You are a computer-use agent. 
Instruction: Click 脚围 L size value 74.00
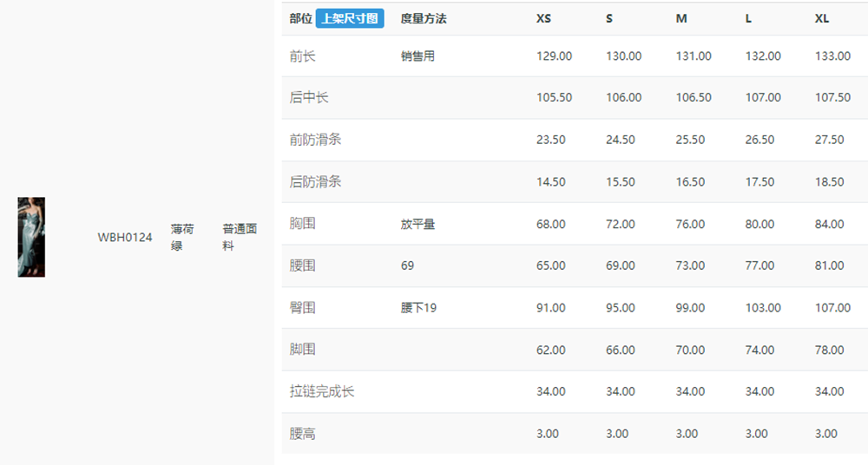[759, 350]
